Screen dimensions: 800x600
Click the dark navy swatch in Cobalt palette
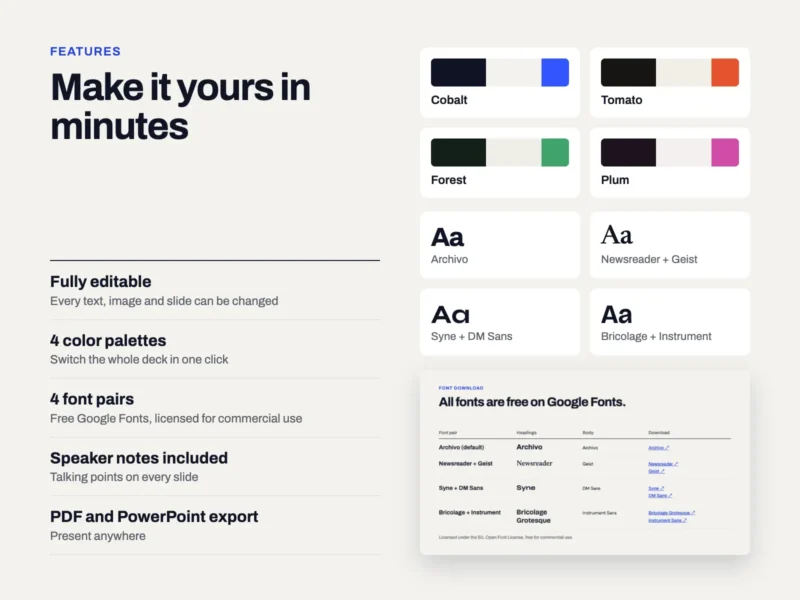pyautogui.click(x=458, y=72)
